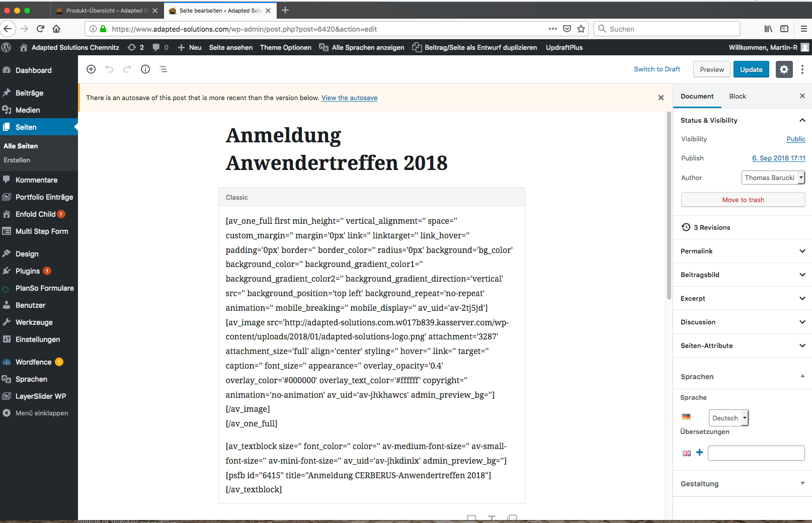
Task: Open Einstellungen menu item
Action: click(39, 339)
